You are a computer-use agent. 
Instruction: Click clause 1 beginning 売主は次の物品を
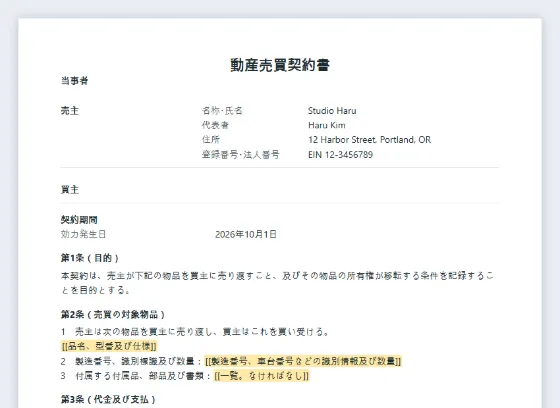(195, 332)
